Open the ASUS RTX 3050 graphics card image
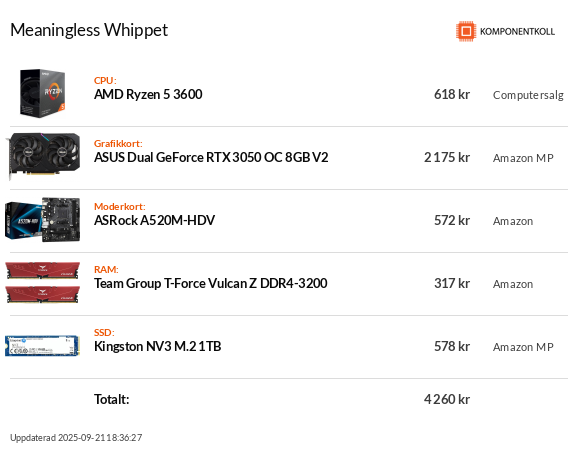 43,157
